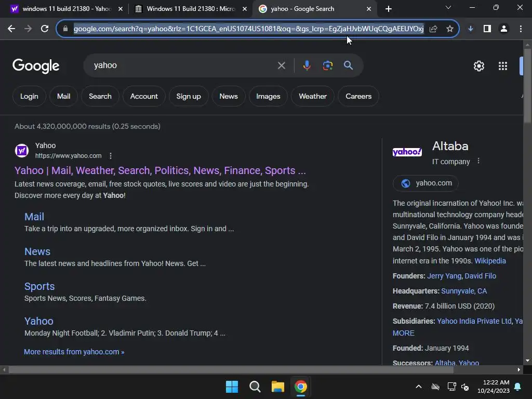
Task: Filter results with Login chip
Action: (x=29, y=96)
